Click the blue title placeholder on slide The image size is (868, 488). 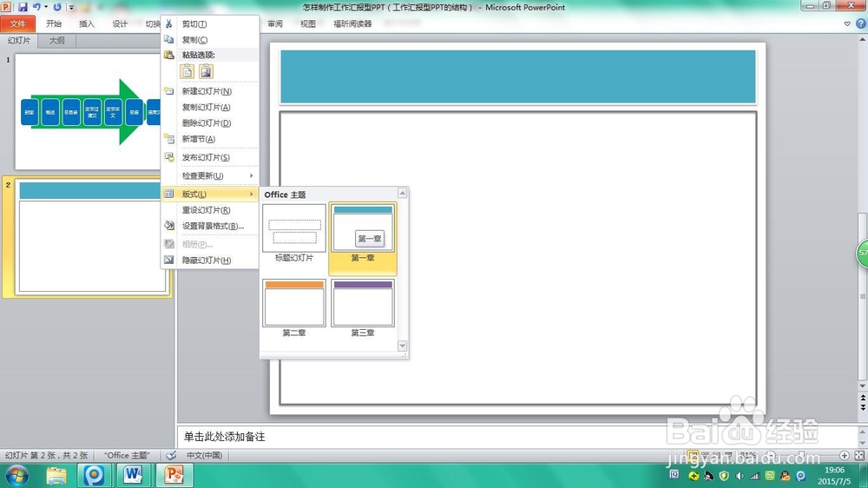[x=517, y=76]
